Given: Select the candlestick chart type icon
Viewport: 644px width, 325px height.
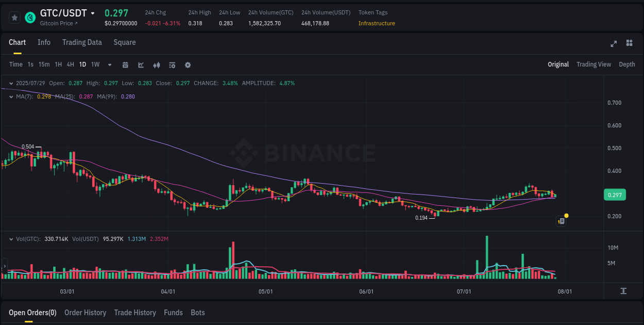Looking at the screenshot, I should tap(157, 65).
